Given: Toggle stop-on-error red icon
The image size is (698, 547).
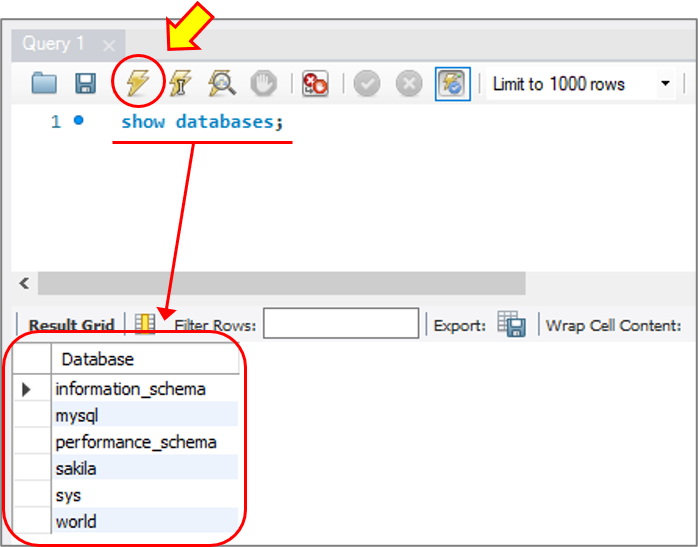Looking at the screenshot, I should click(315, 83).
